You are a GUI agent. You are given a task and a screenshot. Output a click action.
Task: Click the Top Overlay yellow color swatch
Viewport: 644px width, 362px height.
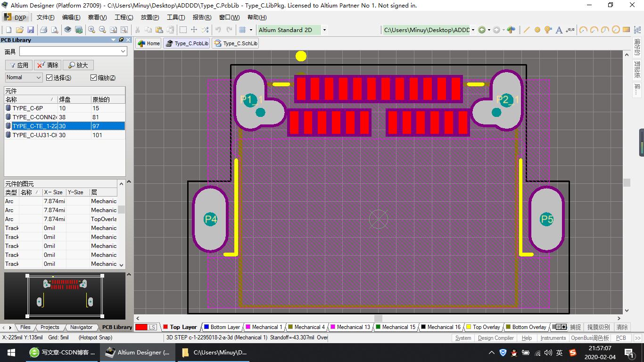(469, 327)
